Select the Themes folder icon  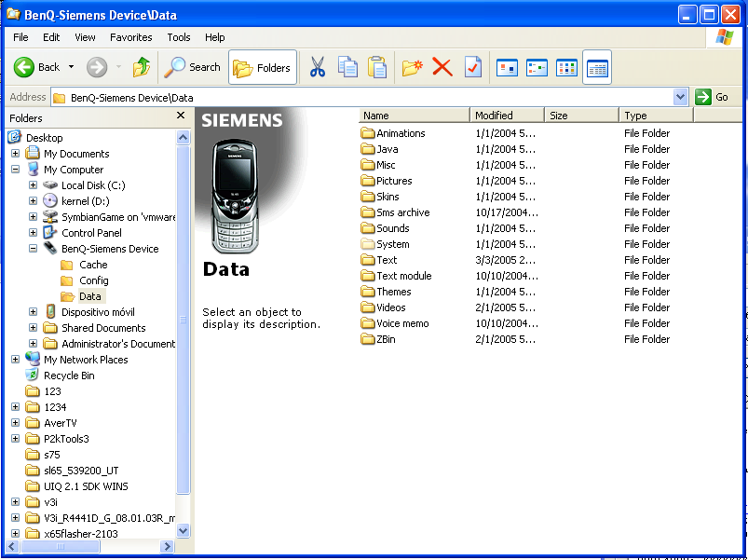pyautogui.click(x=367, y=292)
